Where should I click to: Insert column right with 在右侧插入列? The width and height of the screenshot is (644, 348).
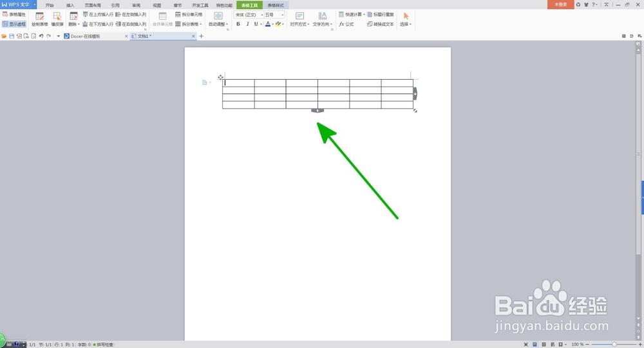pyautogui.click(x=131, y=24)
